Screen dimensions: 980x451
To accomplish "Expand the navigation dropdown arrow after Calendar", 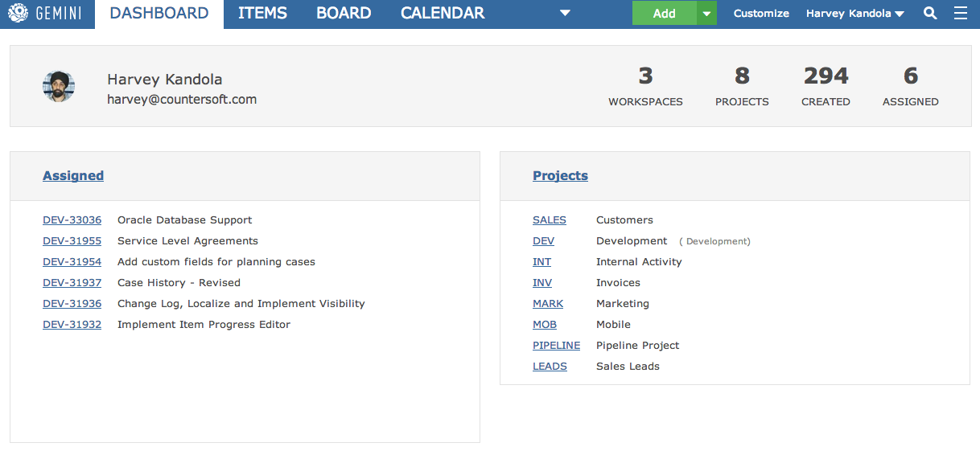I will tap(565, 14).
